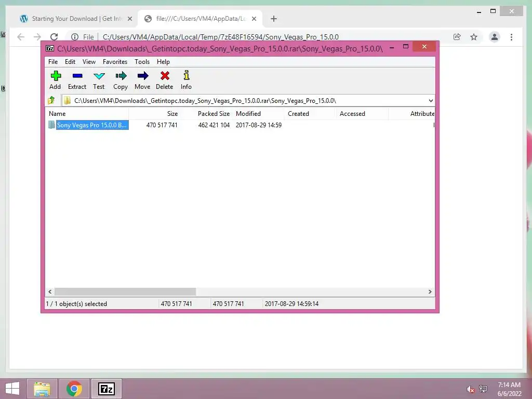Close the Starting Your Download tab
Viewport: 532px width, 399px height.
tap(129, 19)
